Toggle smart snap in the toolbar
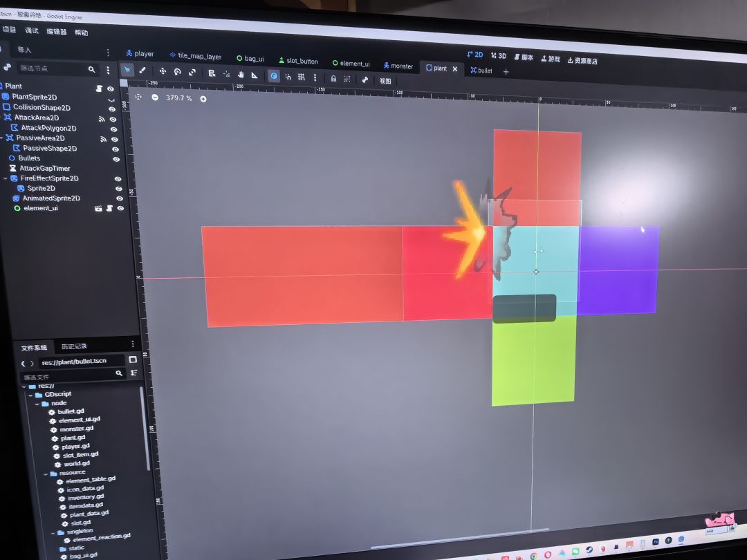Viewport: 747px width, 560px height. tap(288, 76)
